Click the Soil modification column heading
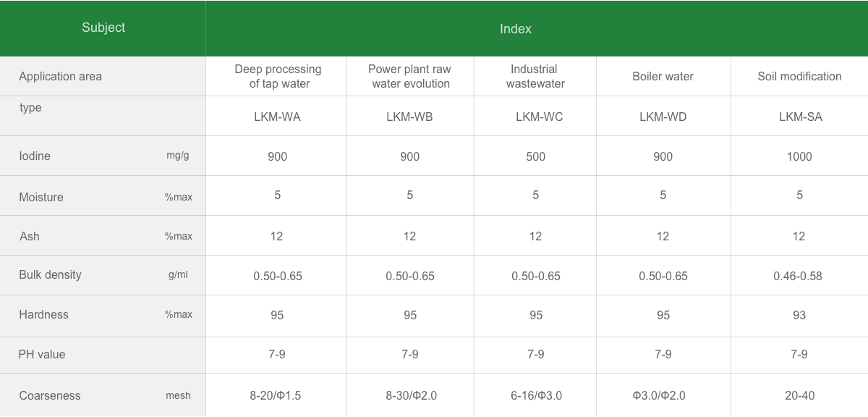Image resolution: width=868 pixels, height=417 pixels. pos(799,77)
